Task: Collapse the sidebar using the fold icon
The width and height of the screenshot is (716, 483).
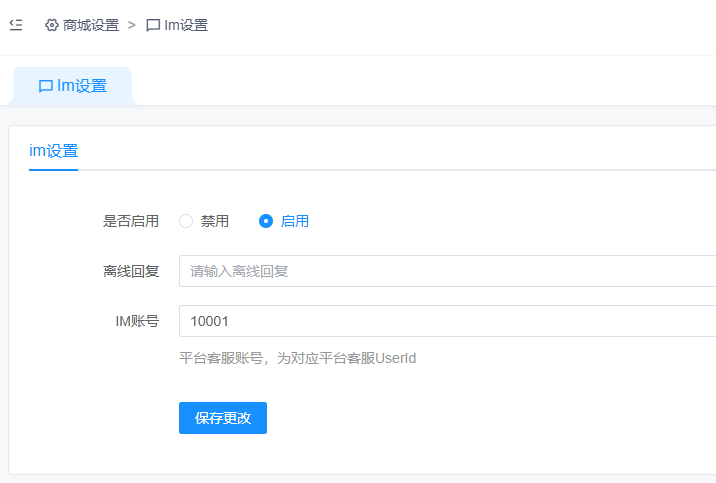Action: pyautogui.click(x=16, y=25)
